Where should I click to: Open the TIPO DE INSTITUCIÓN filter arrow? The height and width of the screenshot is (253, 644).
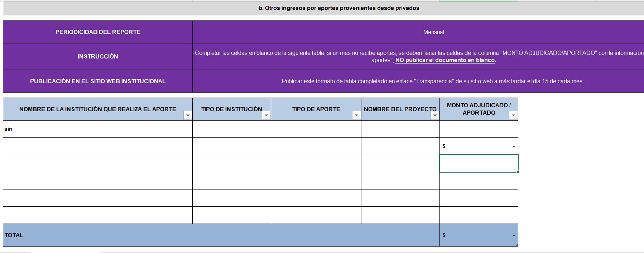[x=266, y=115]
